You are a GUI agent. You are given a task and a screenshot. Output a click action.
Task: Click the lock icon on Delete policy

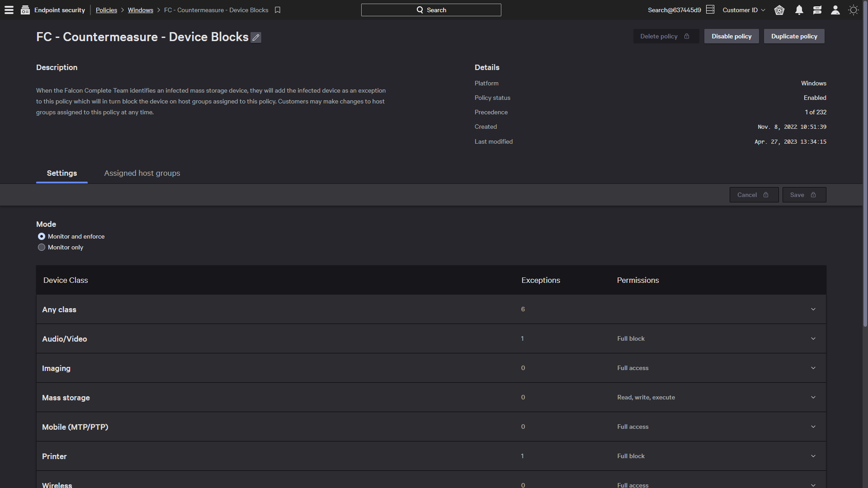click(x=687, y=36)
